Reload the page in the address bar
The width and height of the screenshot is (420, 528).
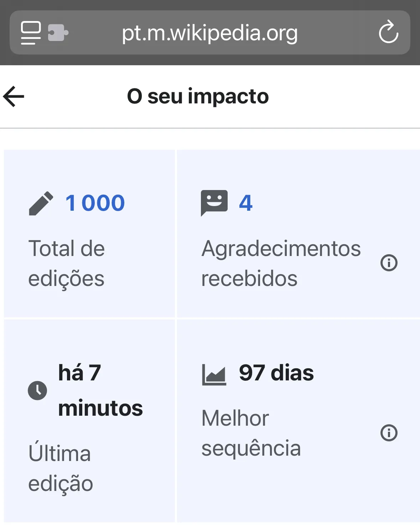click(x=388, y=32)
